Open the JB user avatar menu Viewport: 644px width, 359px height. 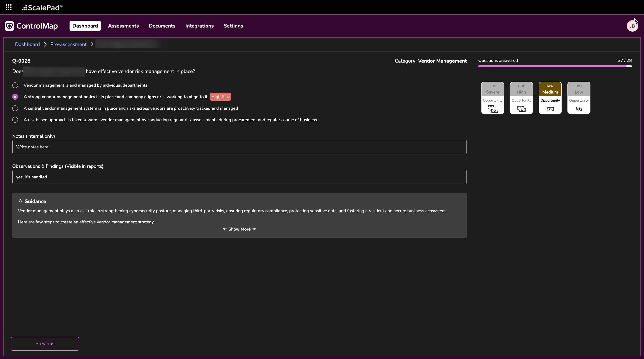[x=632, y=26]
